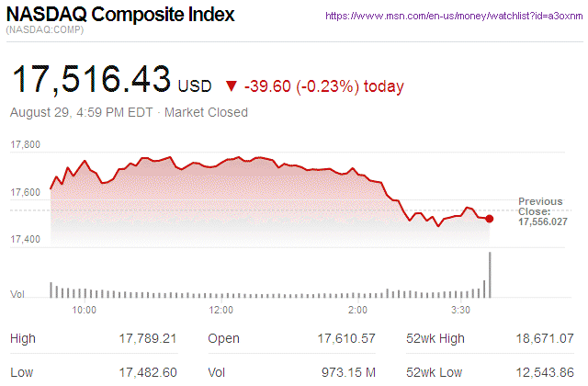Image resolution: width=588 pixels, height=386 pixels.
Task: Click the red dot at chart end
Action: coord(489,219)
